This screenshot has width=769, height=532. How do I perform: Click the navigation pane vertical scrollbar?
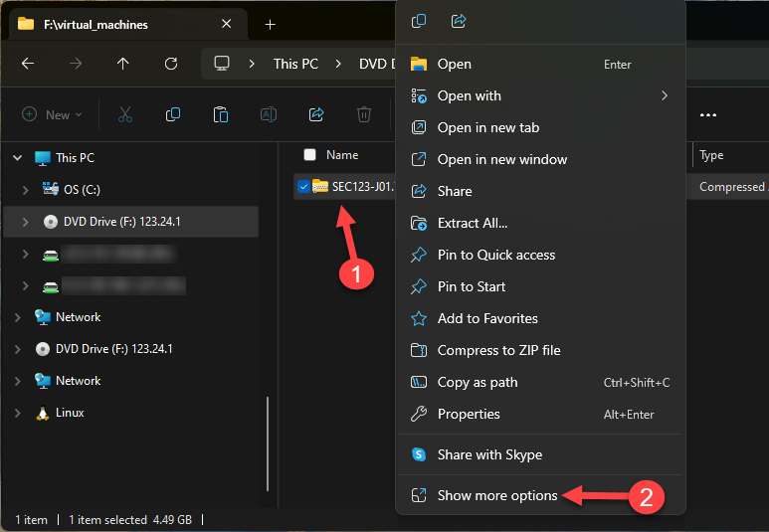tap(266, 447)
